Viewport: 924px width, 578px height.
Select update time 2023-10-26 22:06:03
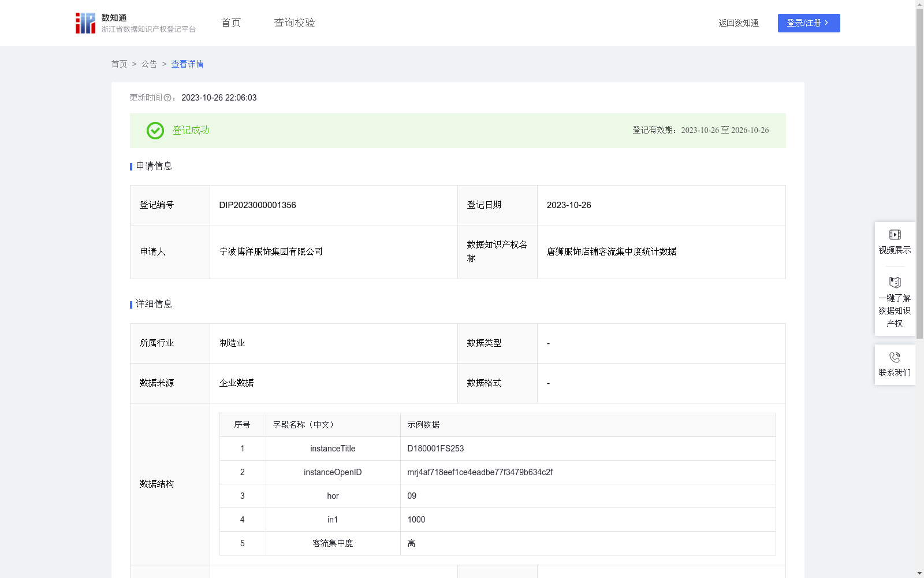(x=219, y=98)
